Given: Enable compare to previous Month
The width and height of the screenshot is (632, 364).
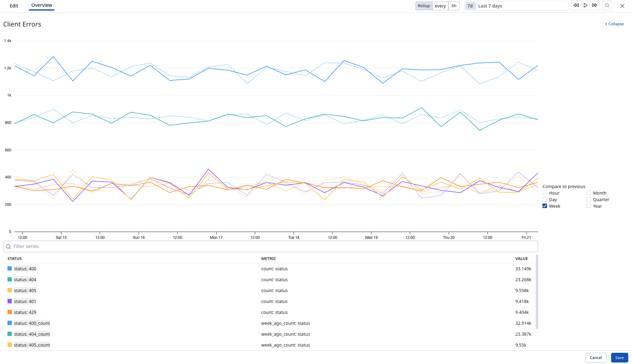Looking at the screenshot, I should 589,193.
